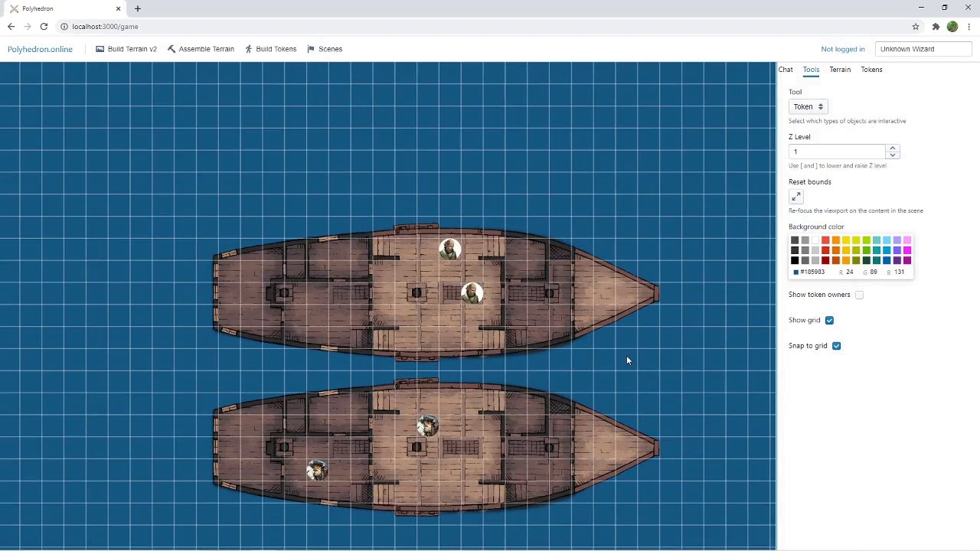Click the Build Terrain v2 image icon
This screenshot has height=551, width=980.
tap(100, 49)
